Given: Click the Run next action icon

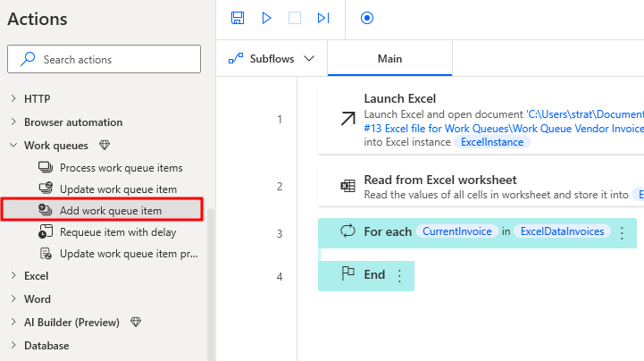Looking at the screenshot, I should click(323, 18).
